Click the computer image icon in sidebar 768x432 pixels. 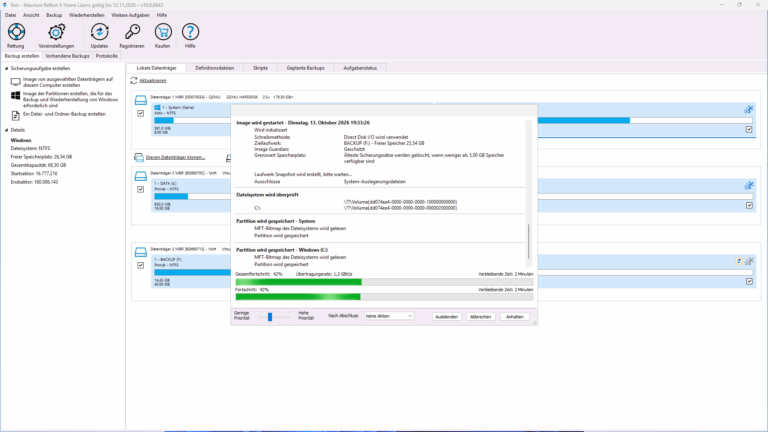[16, 82]
